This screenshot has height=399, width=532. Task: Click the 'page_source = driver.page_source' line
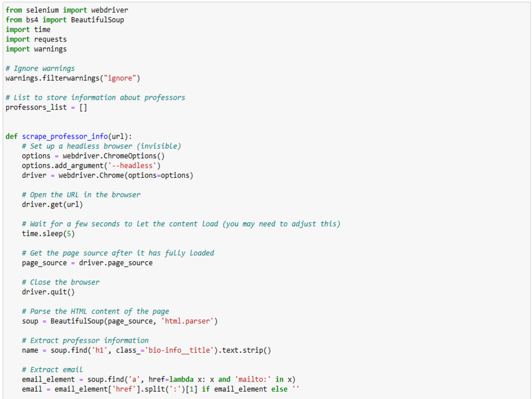[x=87, y=263]
